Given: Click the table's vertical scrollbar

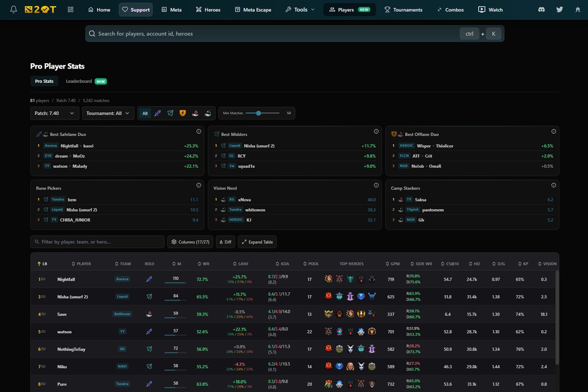Looking at the screenshot, I should click(x=557, y=317).
